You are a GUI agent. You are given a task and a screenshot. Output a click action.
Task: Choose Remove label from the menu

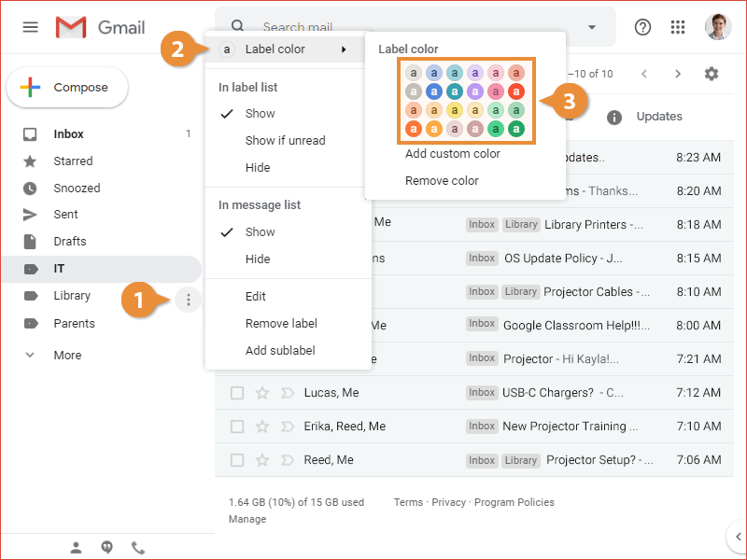pos(281,324)
